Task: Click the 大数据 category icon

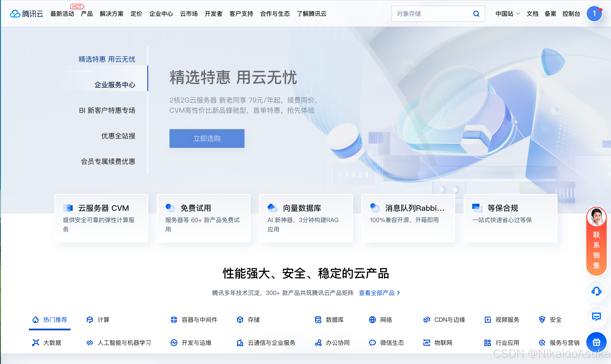Action: point(36,343)
